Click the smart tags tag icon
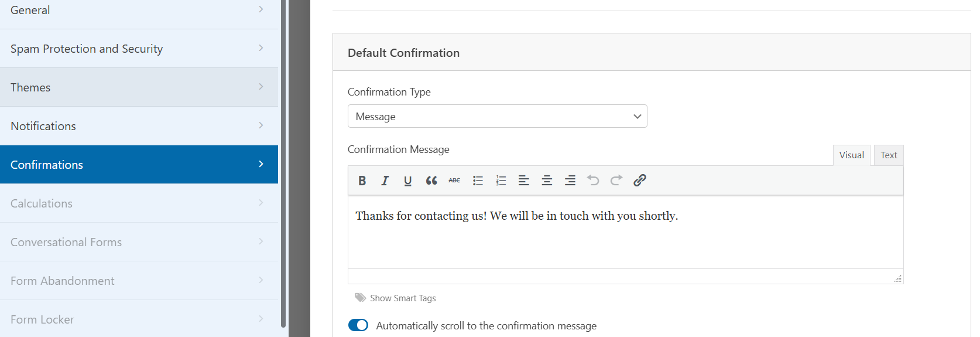This screenshot has width=980, height=337. pos(360,298)
